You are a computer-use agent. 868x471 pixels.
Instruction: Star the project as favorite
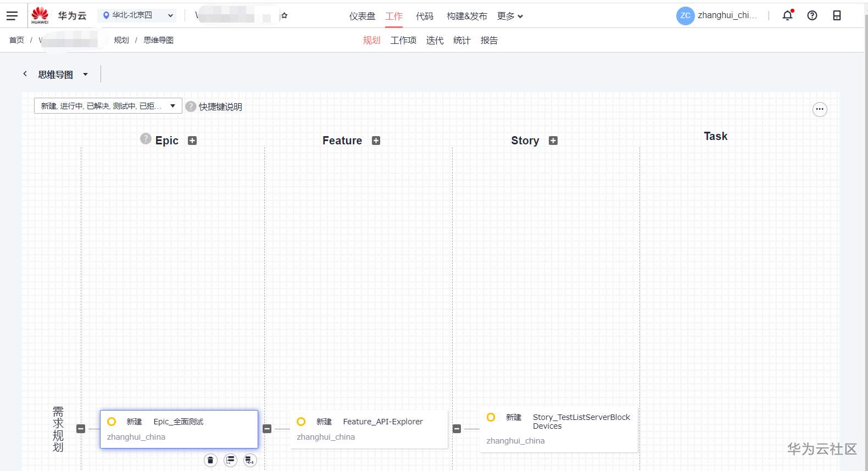pos(285,16)
